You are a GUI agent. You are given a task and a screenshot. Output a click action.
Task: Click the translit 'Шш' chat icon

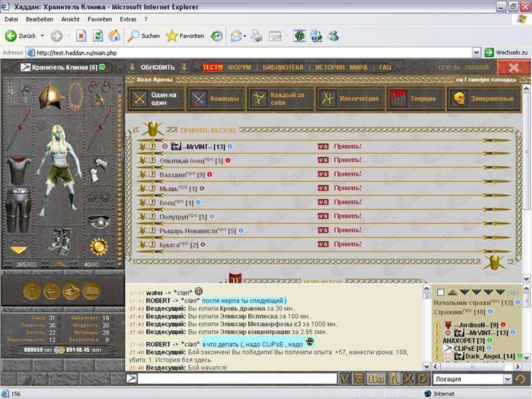pos(376,378)
